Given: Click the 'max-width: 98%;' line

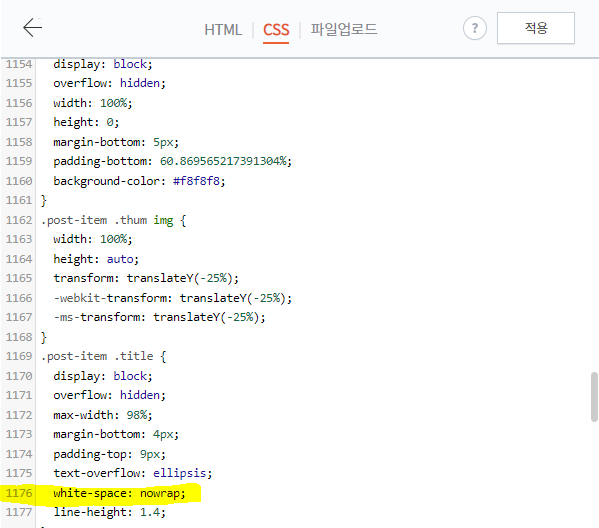Looking at the screenshot, I should point(103,415).
